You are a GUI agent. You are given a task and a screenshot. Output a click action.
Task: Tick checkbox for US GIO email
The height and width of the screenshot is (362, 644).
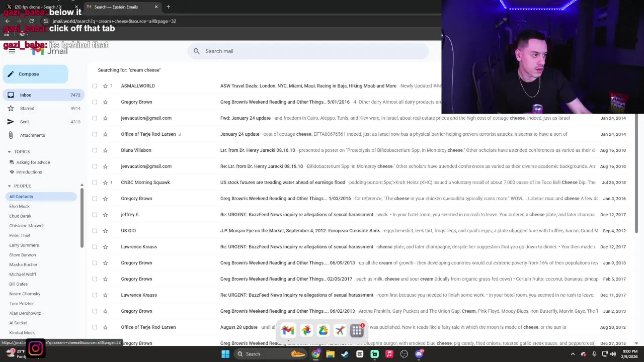click(95, 231)
